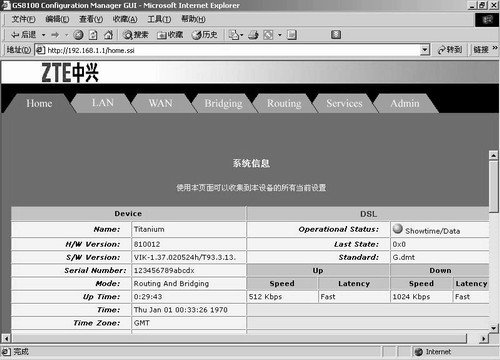Screen dimensions: 500x360
Task: Open the Forward history dropdown arrow
Action: 66,35
